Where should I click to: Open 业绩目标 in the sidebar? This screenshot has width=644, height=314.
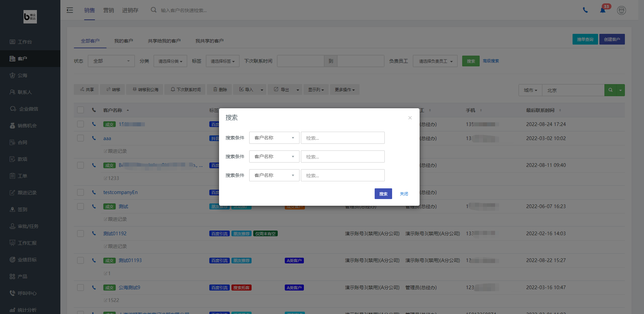pos(30,260)
